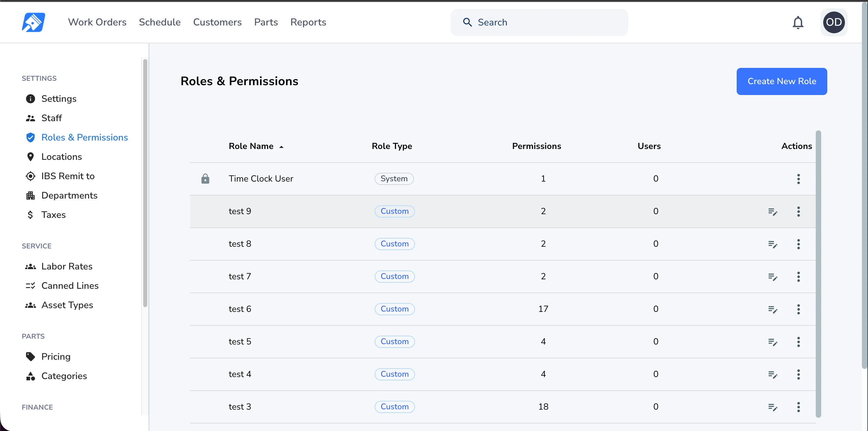This screenshot has width=868, height=431.
Task: Open Departments settings
Action: pos(62,195)
